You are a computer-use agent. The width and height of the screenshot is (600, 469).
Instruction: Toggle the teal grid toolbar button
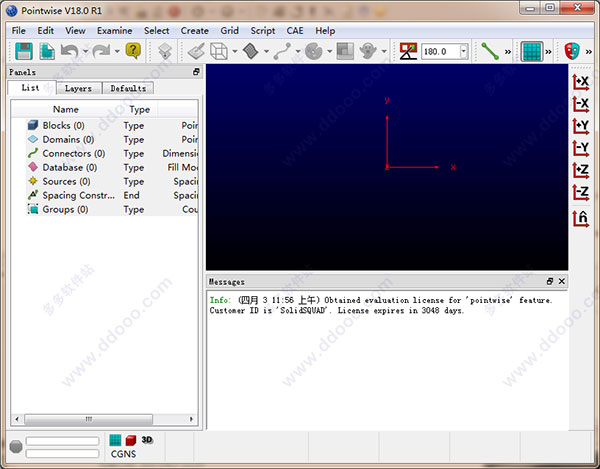click(x=532, y=51)
